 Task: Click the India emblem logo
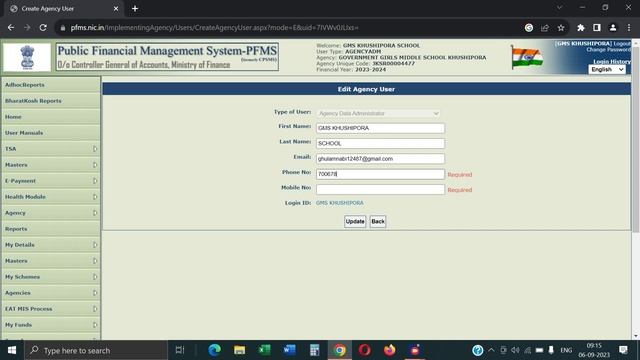pos(27,58)
